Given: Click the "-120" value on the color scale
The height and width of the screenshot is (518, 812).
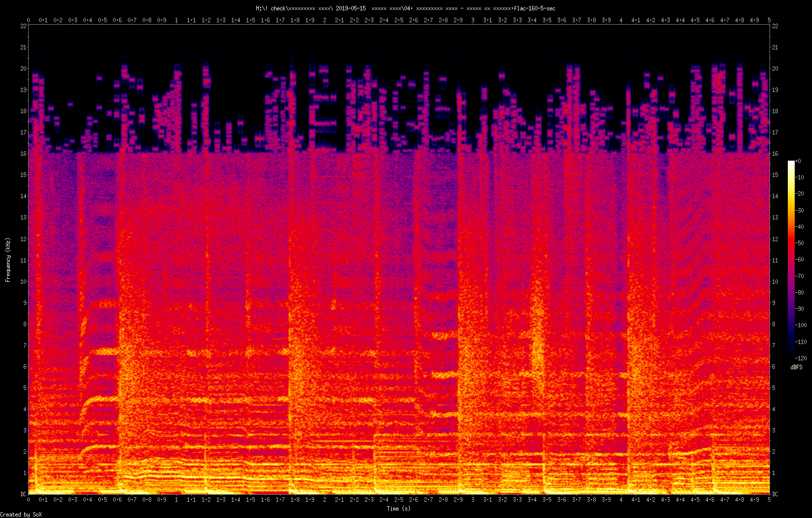Looking at the screenshot, I should (801, 358).
